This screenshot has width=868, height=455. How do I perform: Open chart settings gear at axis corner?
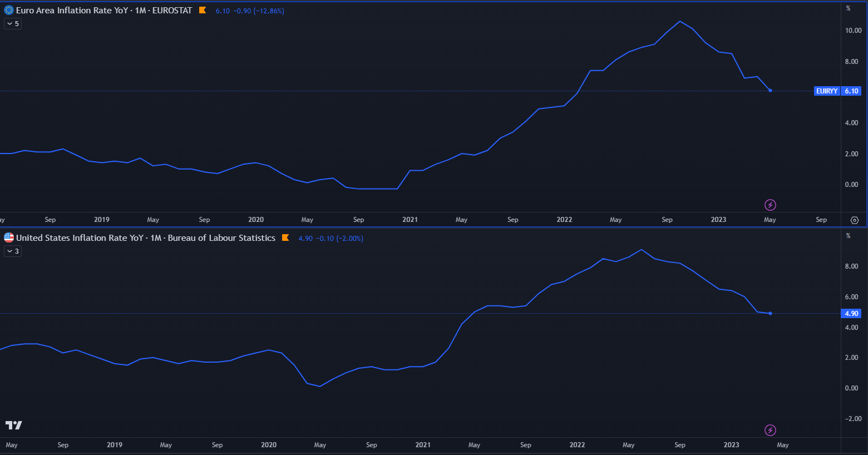pos(855,220)
